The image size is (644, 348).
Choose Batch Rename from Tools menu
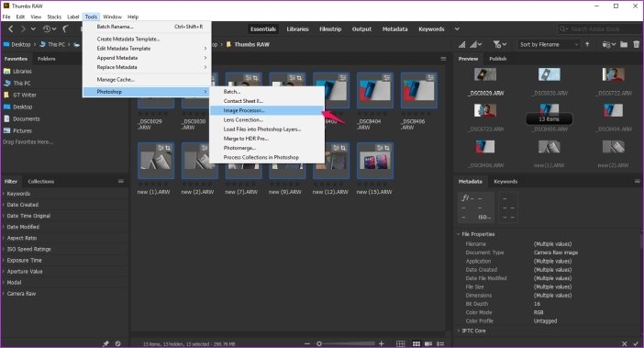pos(147,27)
